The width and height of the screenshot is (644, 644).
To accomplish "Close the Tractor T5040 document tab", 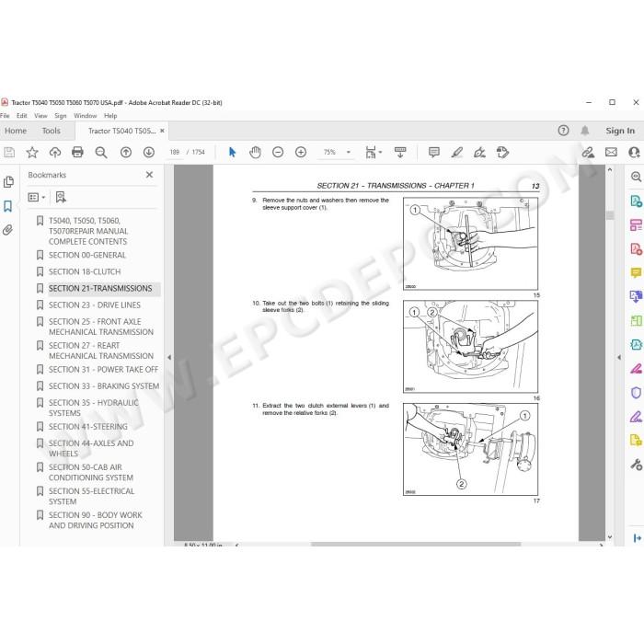I will pos(162,131).
